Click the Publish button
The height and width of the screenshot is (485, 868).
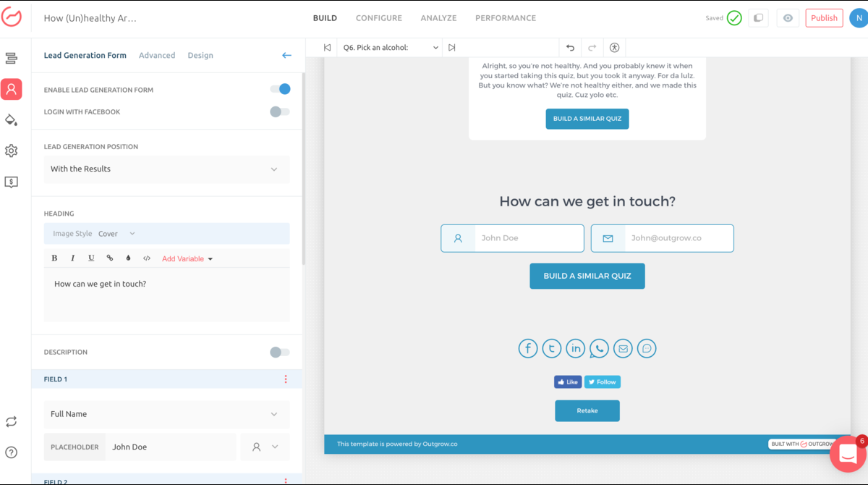click(824, 18)
